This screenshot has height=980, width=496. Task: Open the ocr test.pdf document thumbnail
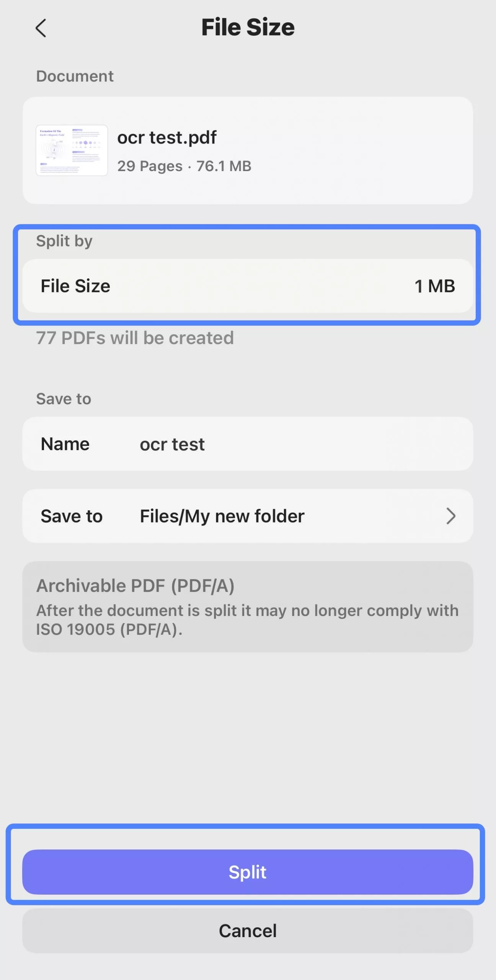(x=71, y=150)
